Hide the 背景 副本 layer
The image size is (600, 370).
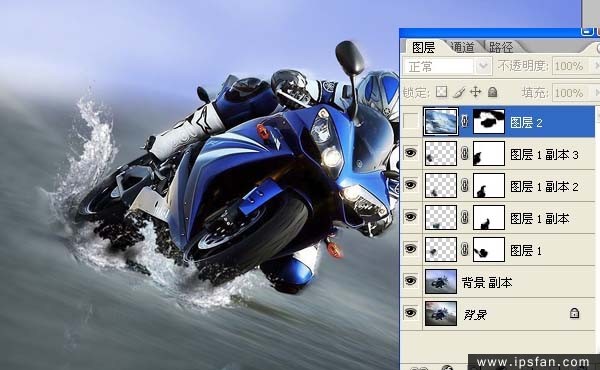click(x=410, y=281)
